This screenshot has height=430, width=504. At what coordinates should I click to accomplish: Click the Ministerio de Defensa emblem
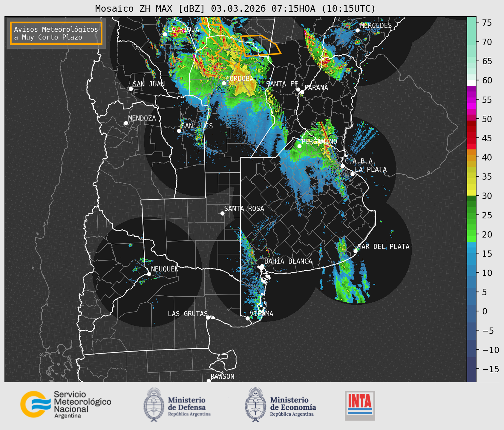click(154, 405)
